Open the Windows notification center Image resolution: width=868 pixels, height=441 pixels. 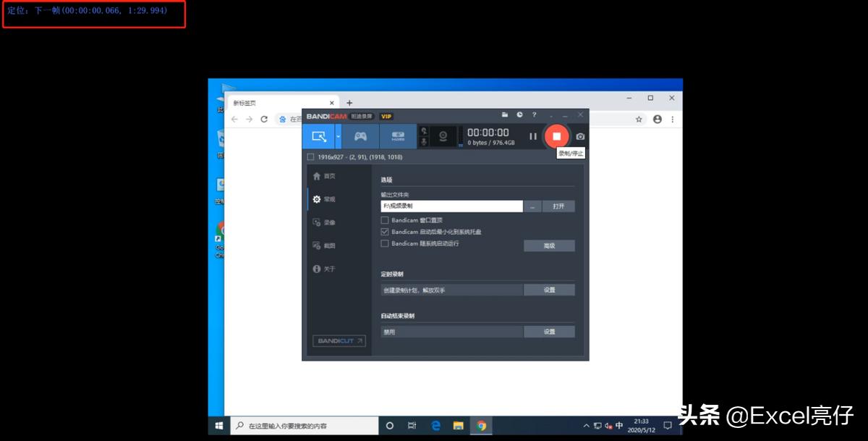[x=668, y=425]
